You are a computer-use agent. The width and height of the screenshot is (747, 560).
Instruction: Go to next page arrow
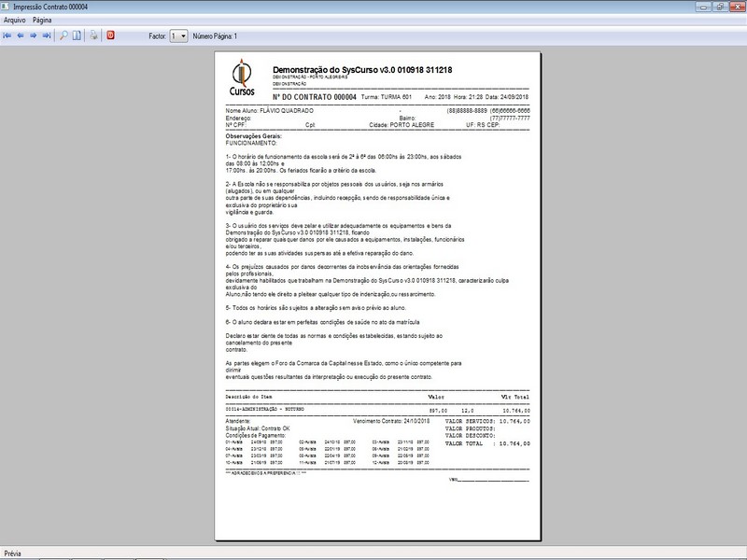tap(34, 35)
